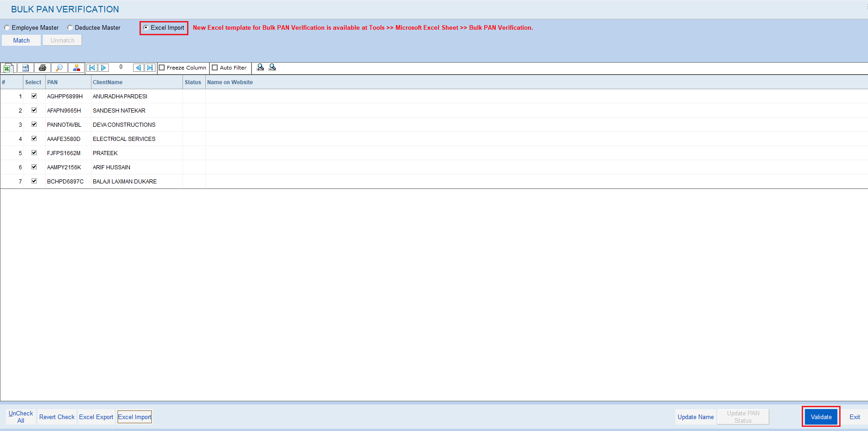
Task: Uncheck the row for DEVA CONSTRUCTIONS
Action: tap(34, 124)
